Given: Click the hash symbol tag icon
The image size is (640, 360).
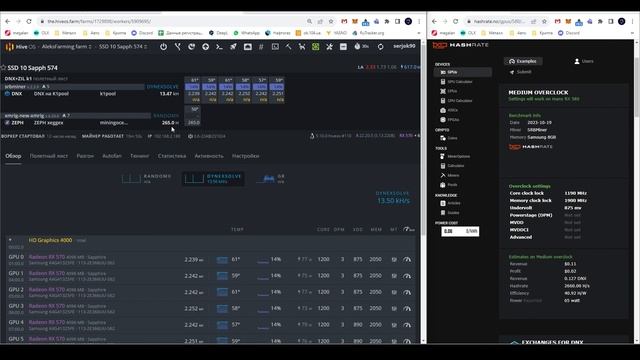Looking at the screenshot, I should pos(261,47).
